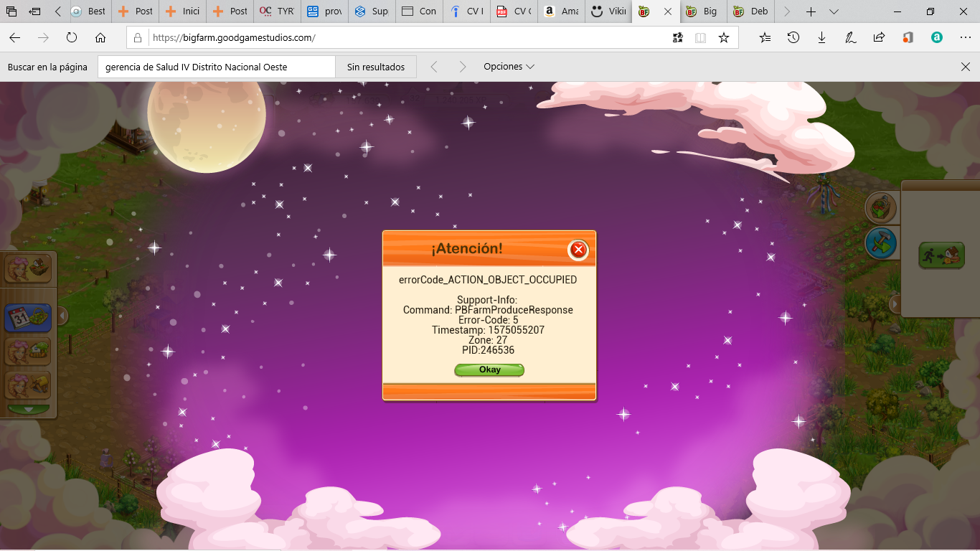Go to next find result
The height and width of the screenshot is (551, 980).
463,67
